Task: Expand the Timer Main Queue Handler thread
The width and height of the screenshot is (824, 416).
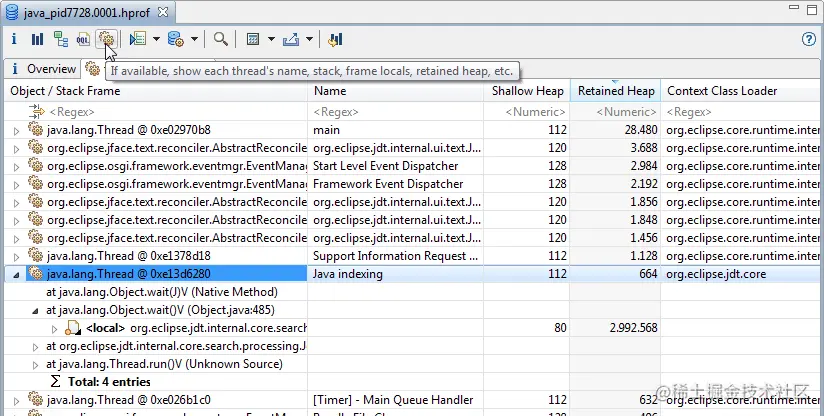Action: click(x=16, y=401)
